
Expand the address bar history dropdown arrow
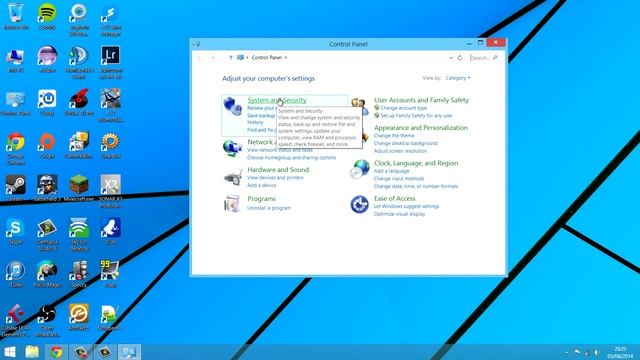click(x=451, y=58)
